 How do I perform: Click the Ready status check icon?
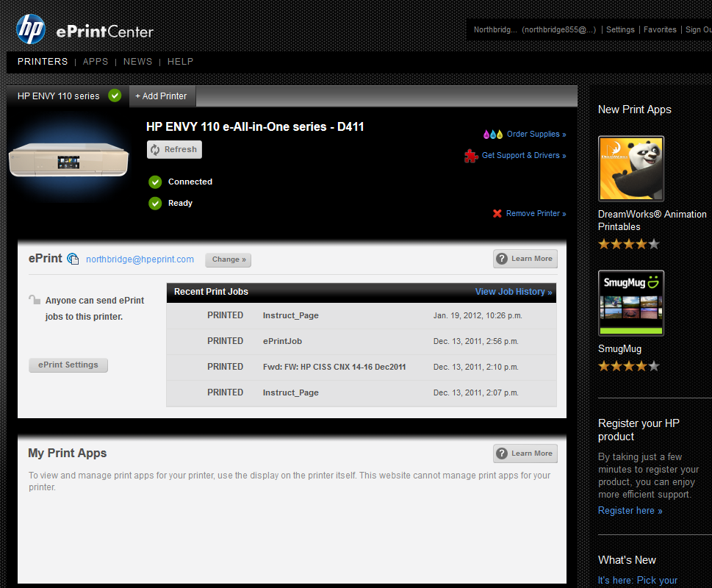[155, 204]
